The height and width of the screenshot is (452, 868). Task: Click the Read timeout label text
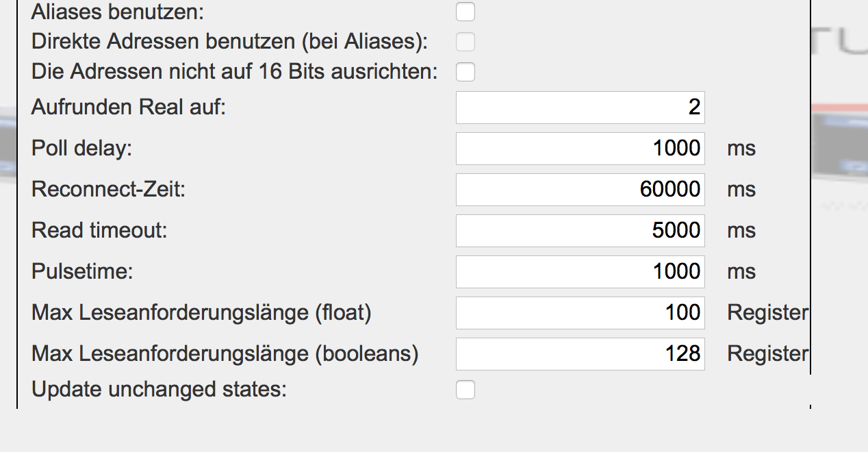point(99,231)
